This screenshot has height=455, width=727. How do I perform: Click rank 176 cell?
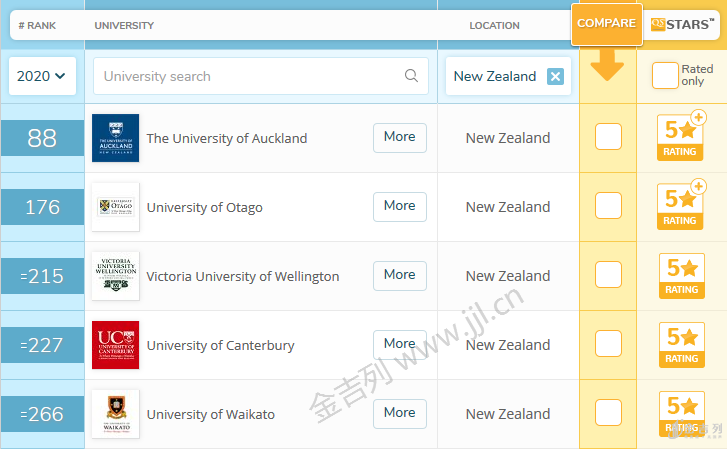42,207
